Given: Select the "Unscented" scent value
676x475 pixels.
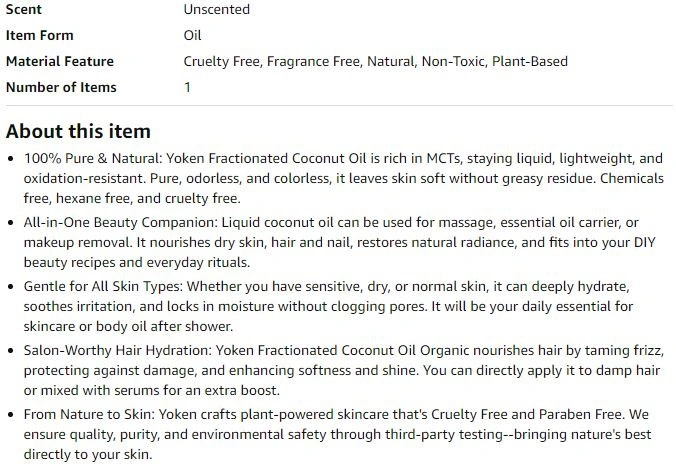Looking at the screenshot, I should (x=216, y=9).
